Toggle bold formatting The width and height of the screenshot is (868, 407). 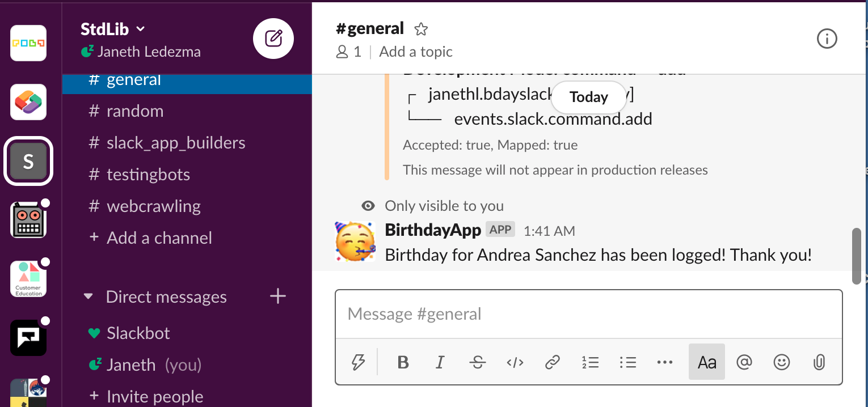pos(403,362)
